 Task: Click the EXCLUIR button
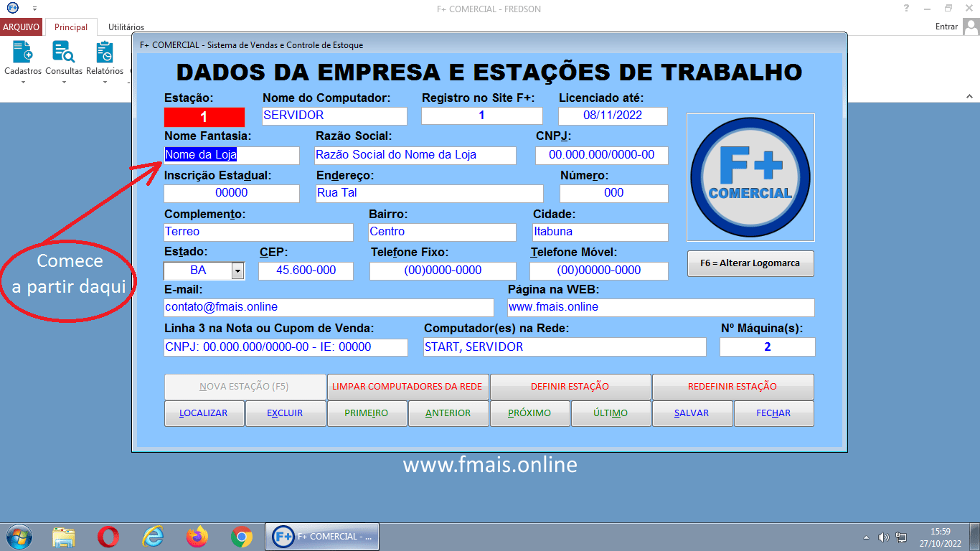point(286,413)
